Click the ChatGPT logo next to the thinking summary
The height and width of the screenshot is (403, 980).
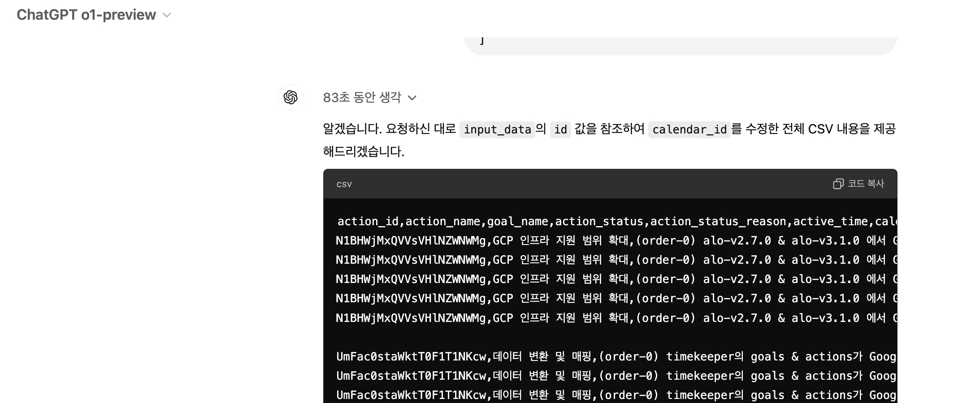[291, 97]
